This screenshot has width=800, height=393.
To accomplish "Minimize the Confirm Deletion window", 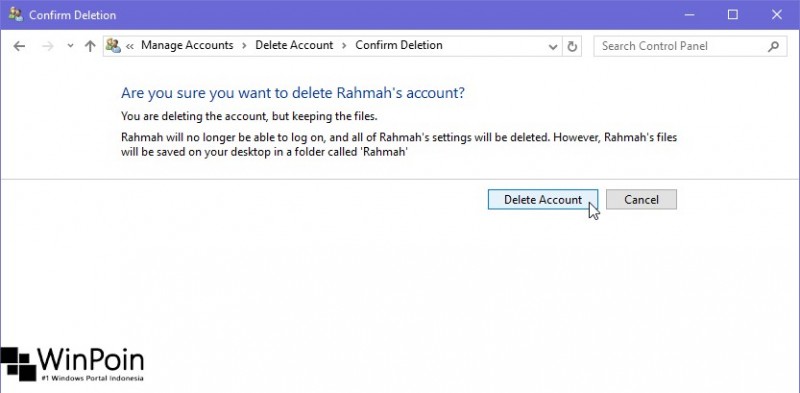I will 689,15.
